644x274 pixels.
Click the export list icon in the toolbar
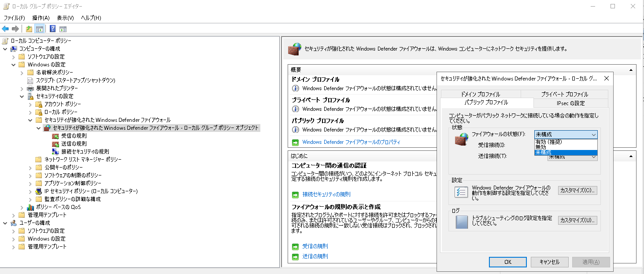pyautogui.click(x=29, y=28)
